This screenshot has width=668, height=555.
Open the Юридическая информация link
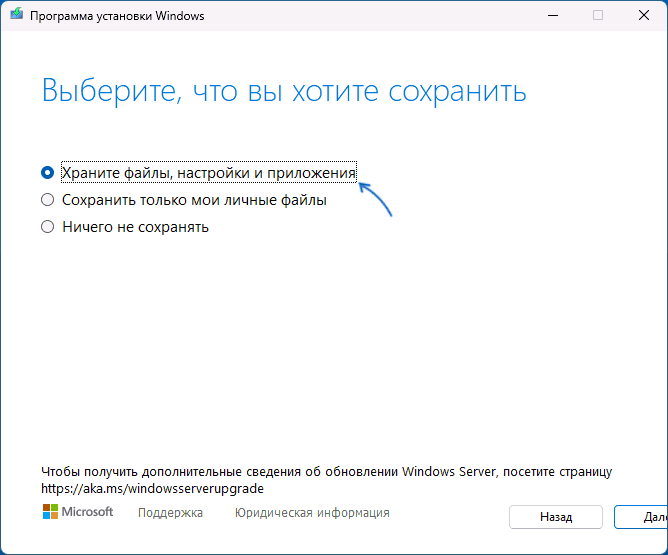[312, 512]
